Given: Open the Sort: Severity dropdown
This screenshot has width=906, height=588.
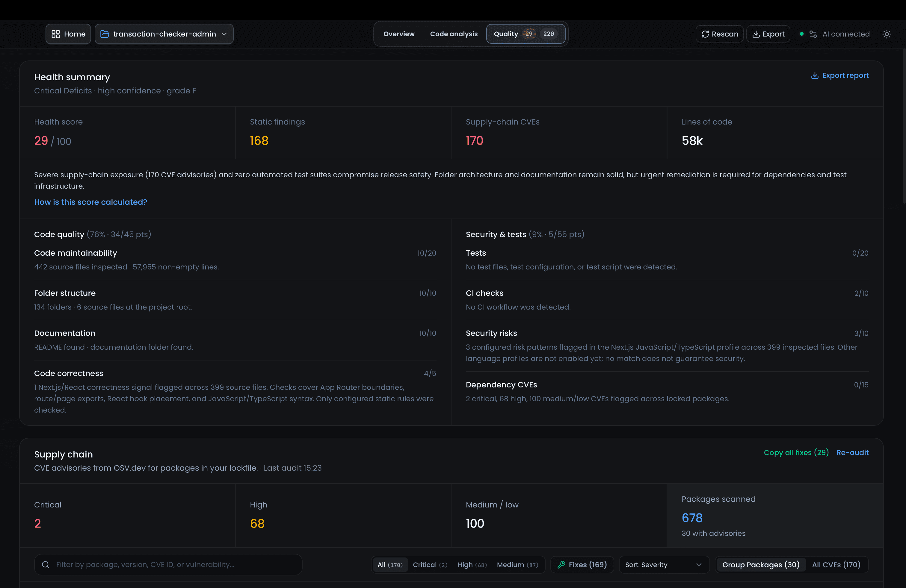Looking at the screenshot, I should click(x=664, y=564).
